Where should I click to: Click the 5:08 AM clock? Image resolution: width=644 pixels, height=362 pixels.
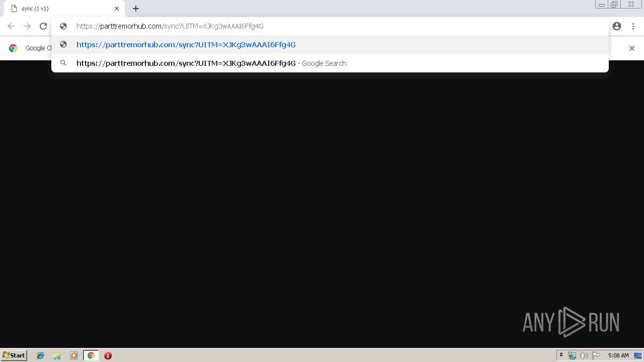point(618,355)
